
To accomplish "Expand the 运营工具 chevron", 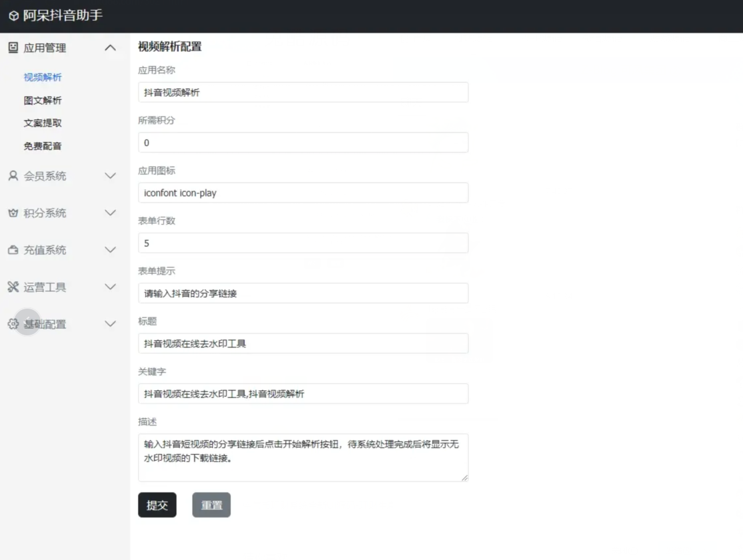I will pos(111,287).
